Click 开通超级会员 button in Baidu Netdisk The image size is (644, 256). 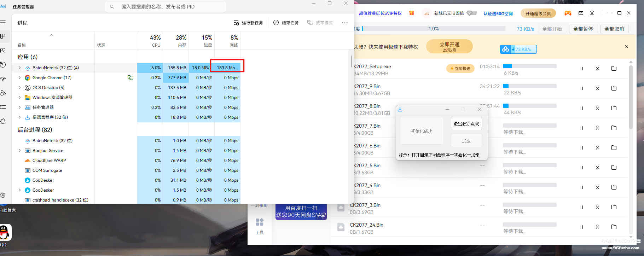click(538, 13)
